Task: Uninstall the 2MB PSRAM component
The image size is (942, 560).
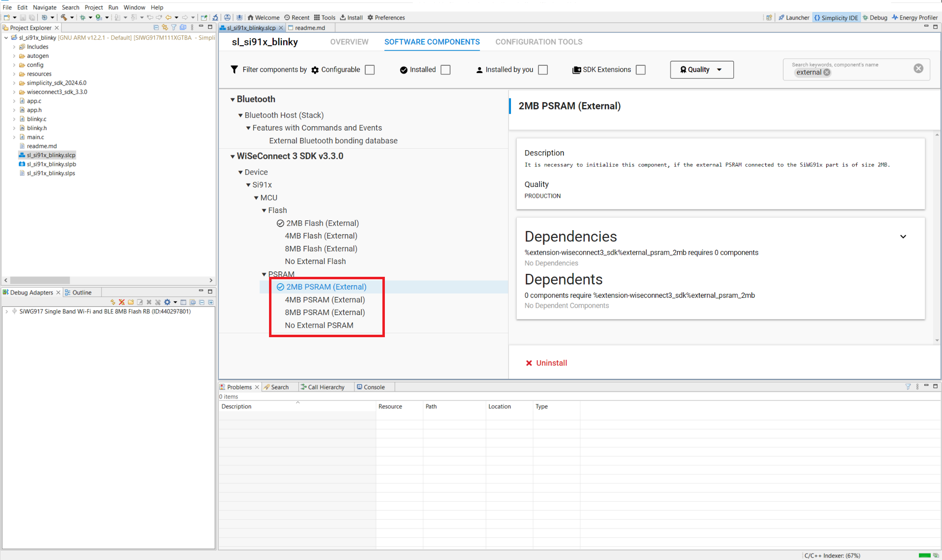Action: (546, 363)
